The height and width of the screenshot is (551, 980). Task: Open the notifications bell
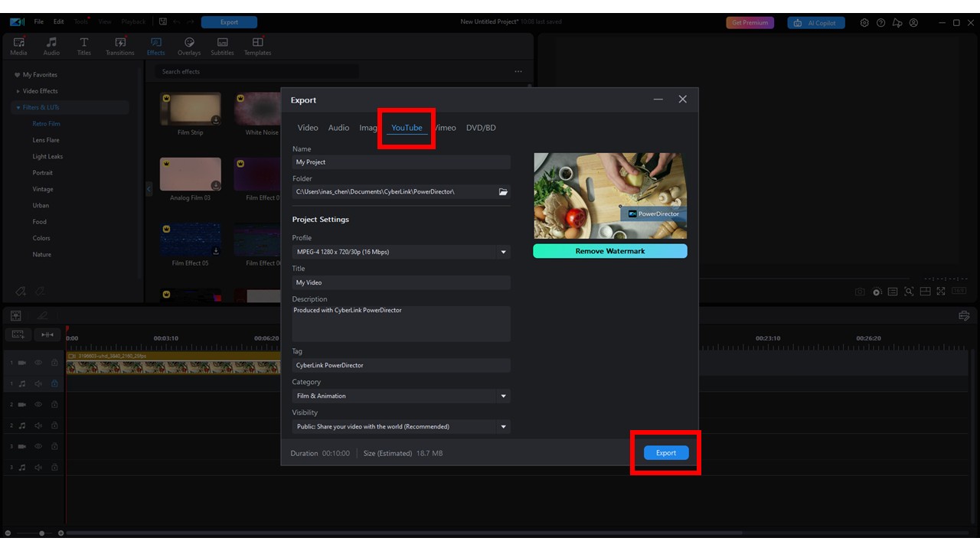coord(897,23)
